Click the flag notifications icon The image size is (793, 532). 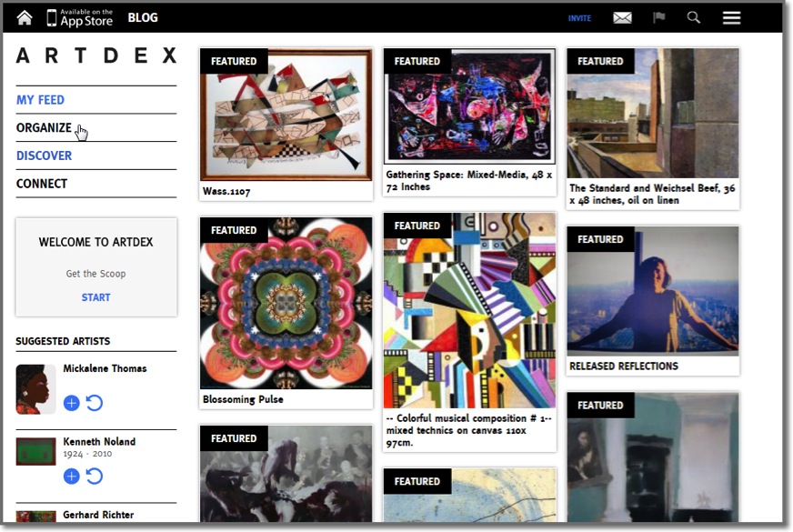[658, 17]
